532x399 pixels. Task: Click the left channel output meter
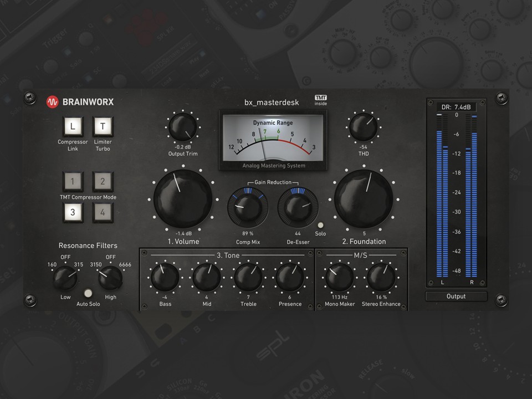(442, 196)
